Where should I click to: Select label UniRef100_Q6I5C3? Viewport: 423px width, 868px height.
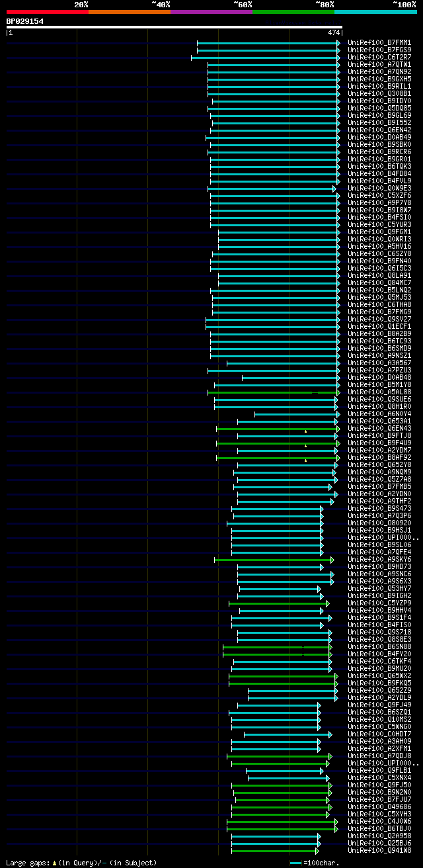click(x=379, y=268)
